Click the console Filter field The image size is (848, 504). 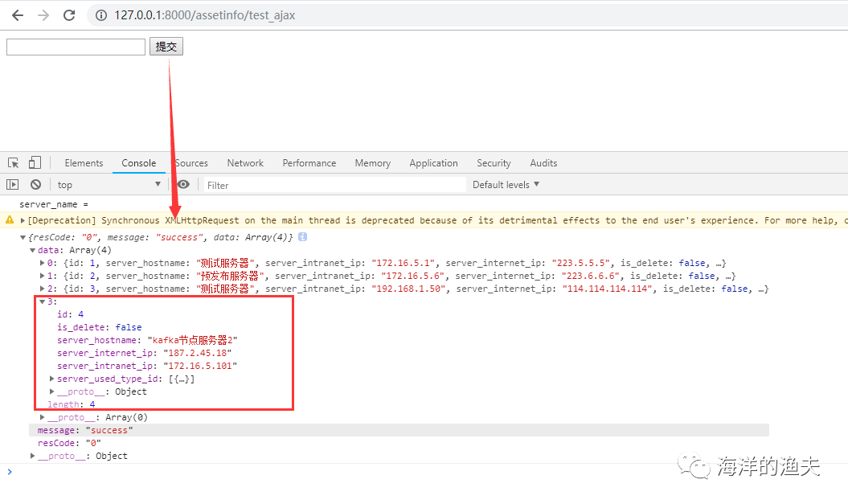334,185
